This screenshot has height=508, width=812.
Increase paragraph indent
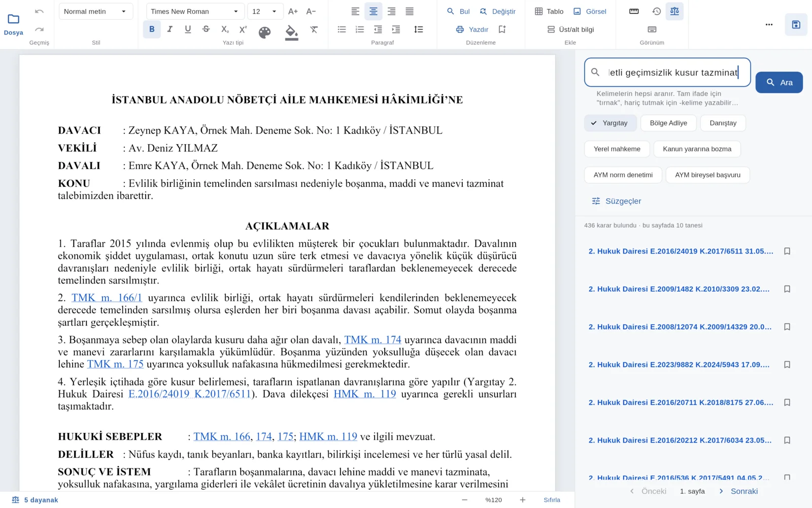tap(396, 29)
